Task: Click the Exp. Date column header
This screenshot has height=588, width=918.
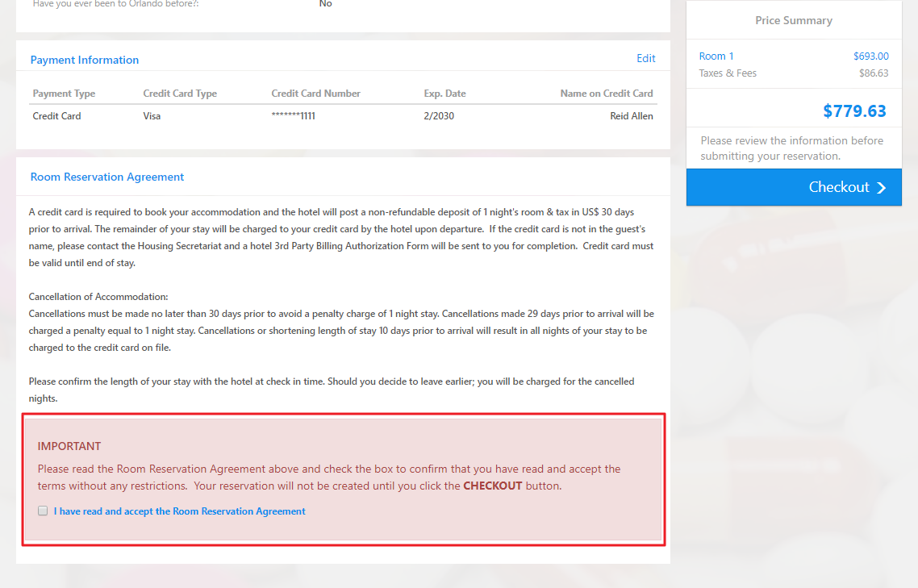Action: click(445, 93)
